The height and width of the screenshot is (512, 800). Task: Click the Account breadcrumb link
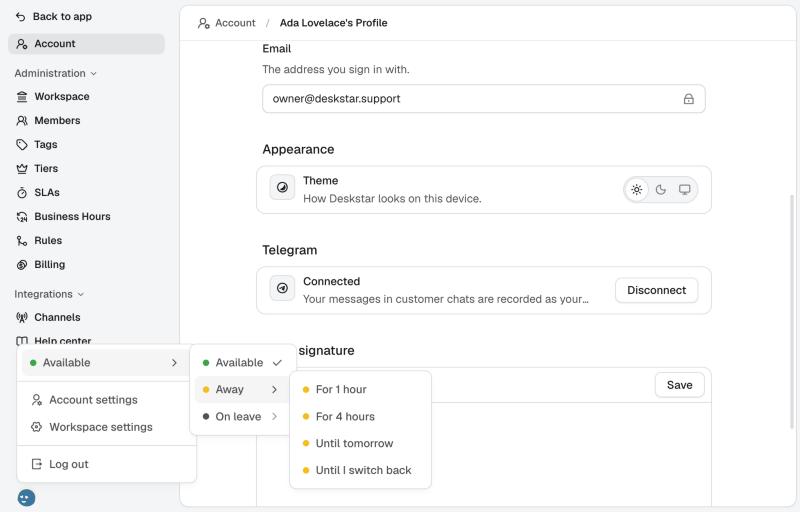pos(227,23)
